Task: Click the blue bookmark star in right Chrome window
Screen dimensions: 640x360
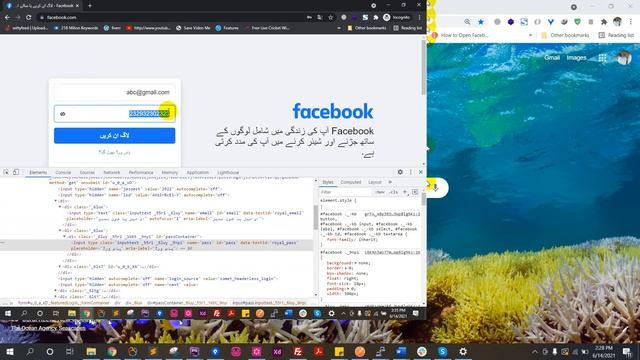Action: point(481,22)
